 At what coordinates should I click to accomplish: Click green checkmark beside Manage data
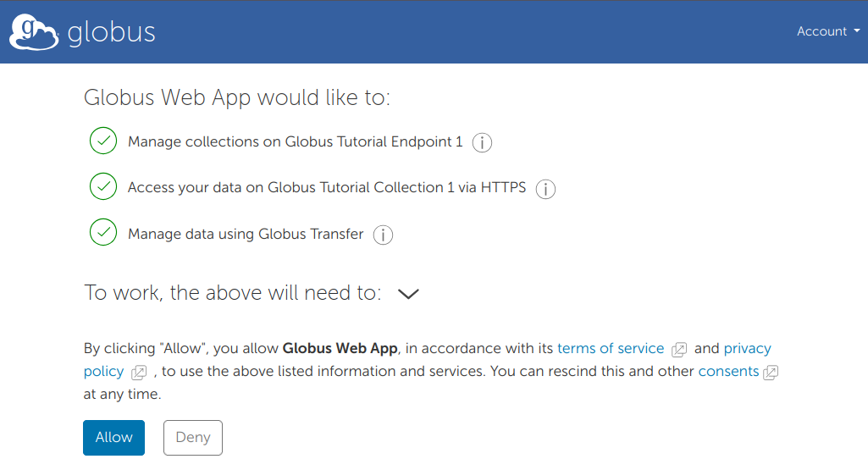coord(103,233)
